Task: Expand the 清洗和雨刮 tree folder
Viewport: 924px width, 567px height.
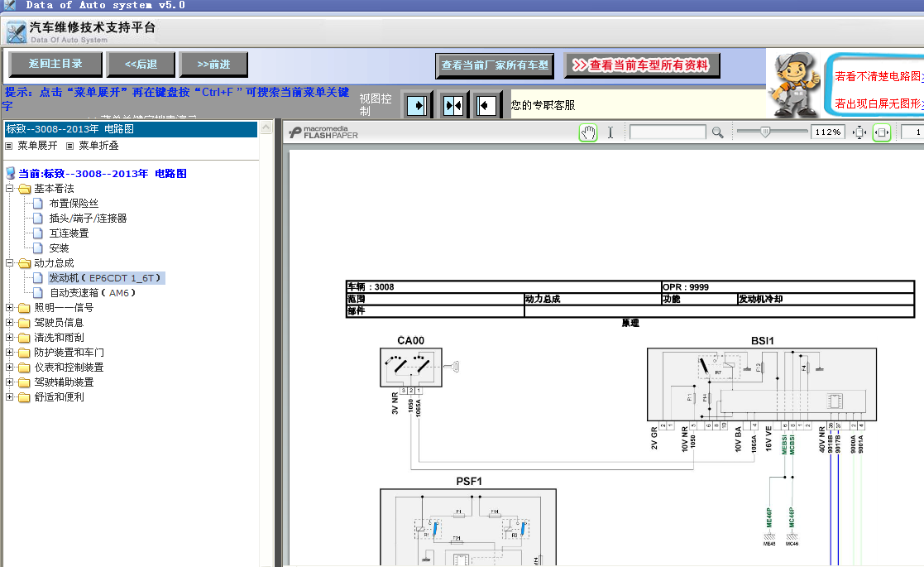Action: [x=9, y=337]
